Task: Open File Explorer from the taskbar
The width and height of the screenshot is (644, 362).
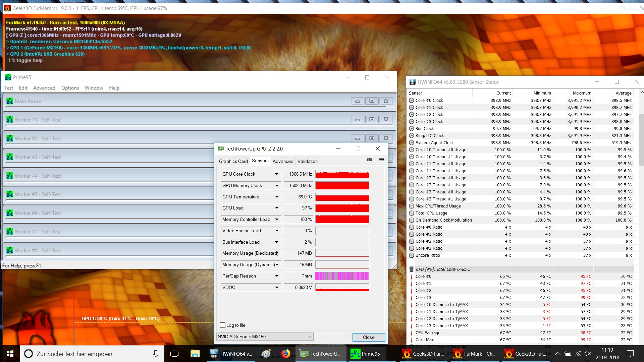Action: click(195, 354)
